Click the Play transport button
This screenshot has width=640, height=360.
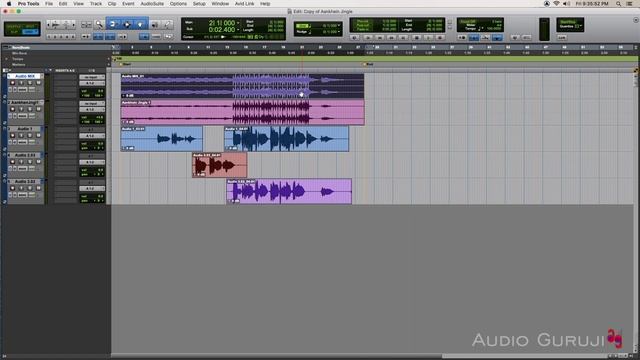point(428,37)
